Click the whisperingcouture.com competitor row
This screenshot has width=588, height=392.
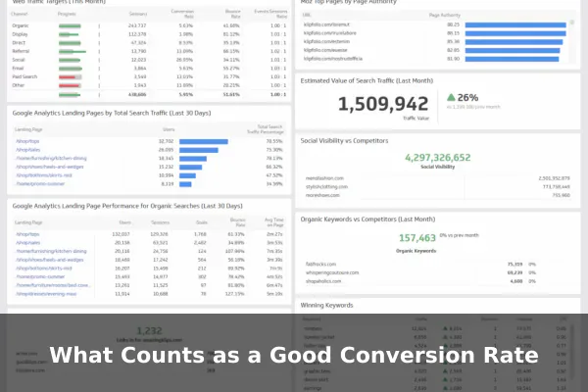pos(420,272)
